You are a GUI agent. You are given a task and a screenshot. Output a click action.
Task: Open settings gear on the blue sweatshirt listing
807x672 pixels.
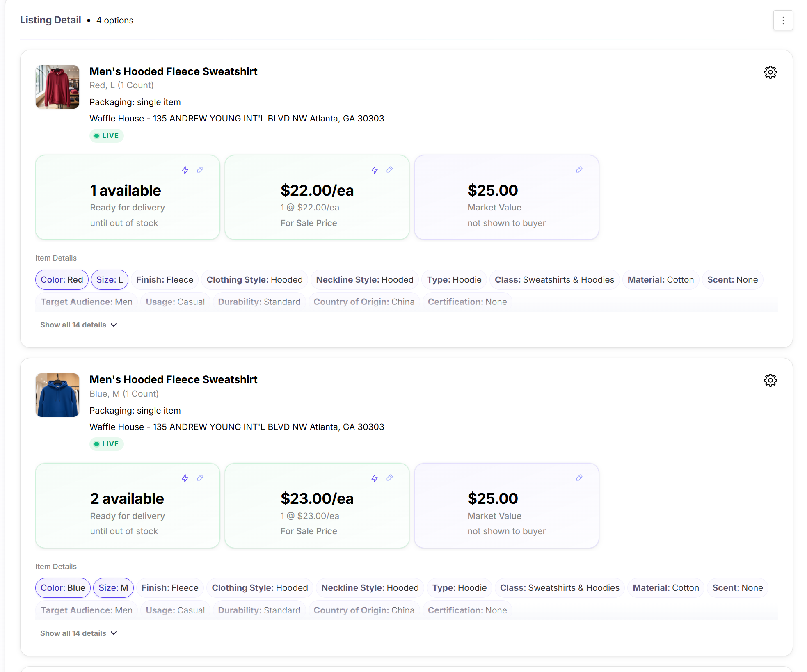(x=770, y=380)
